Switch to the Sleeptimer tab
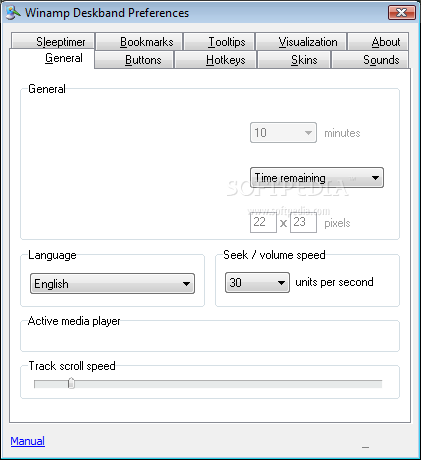The height and width of the screenshot is (460, 421). 53,41
